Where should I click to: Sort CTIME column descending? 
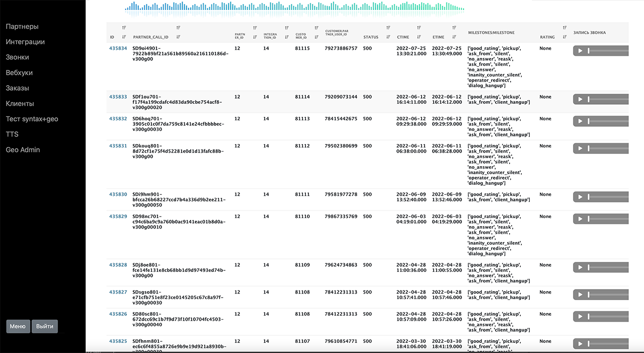[419, 37]
